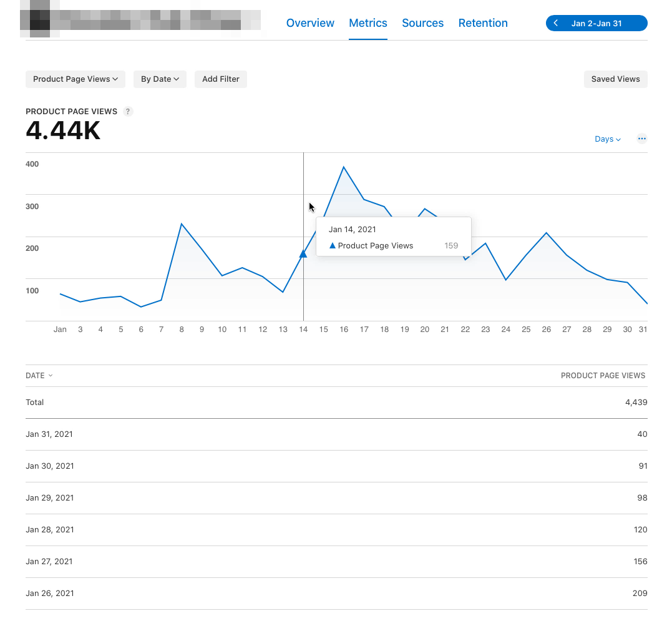Expand the By Date grouping dropdown
Screen dimensions: 672x621
point(160,79)
